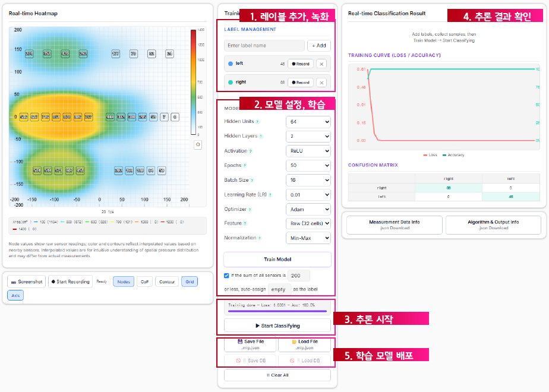Click the help icon beside Hidden Layers
Screen dimensions: 549x392
(x=261, y=137)
